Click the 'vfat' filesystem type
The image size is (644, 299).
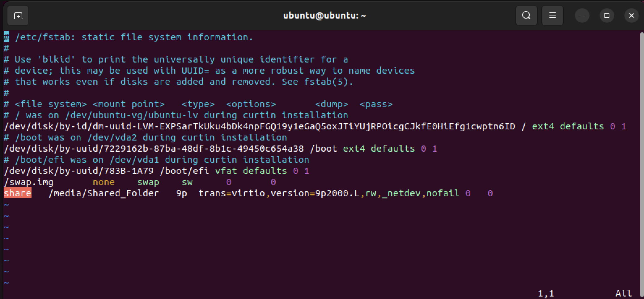point(226,171)
